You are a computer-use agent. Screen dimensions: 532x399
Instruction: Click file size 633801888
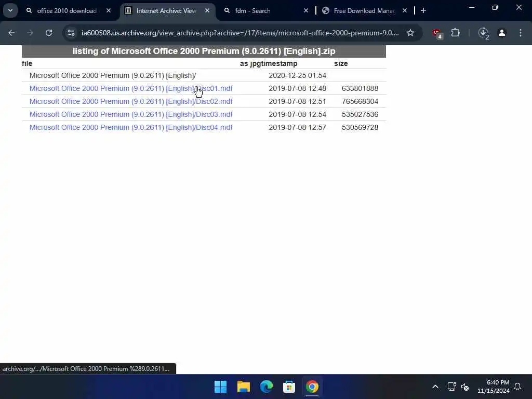pos(360,88)
